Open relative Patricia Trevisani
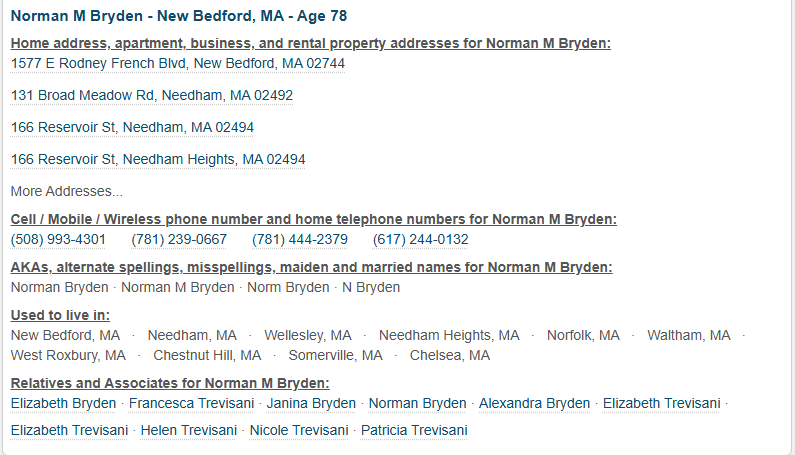The width and height of the screenshot is (795, 455). 414,430
